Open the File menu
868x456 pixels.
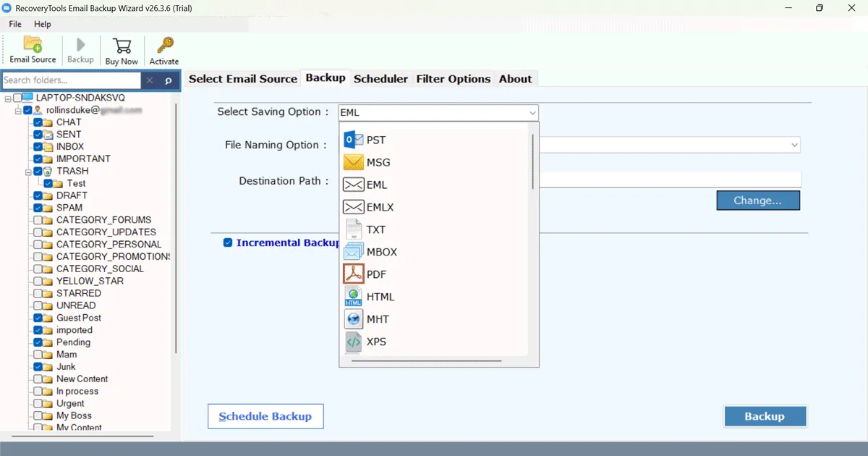pyautogui.click(x=15, y=24)
